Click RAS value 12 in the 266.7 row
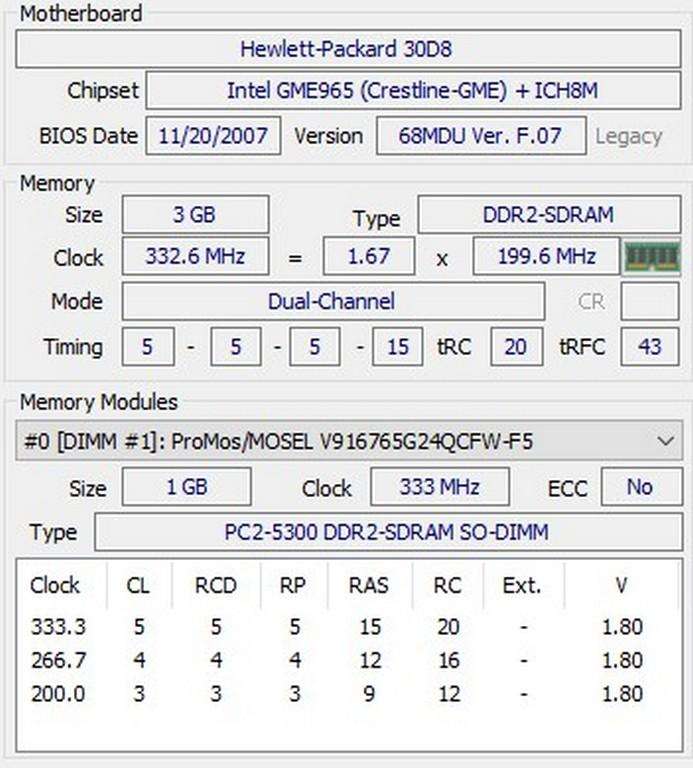Screen dimensions: 693x768 pos(370,660)
